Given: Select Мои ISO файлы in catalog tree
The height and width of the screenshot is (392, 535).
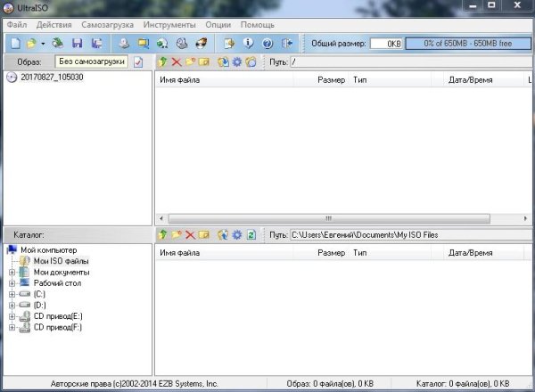Looking at the screenshot, I should click(61, 261).
